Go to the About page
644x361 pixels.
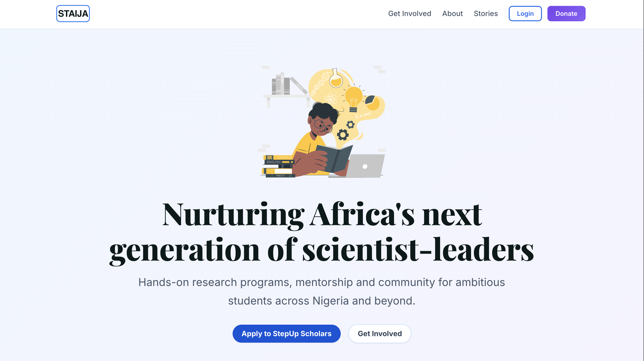[452, 14]
